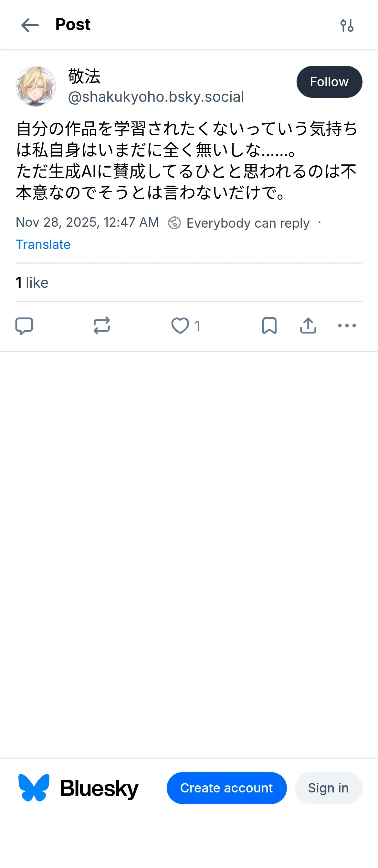Click the Everybody can reply globe icon

174,223
